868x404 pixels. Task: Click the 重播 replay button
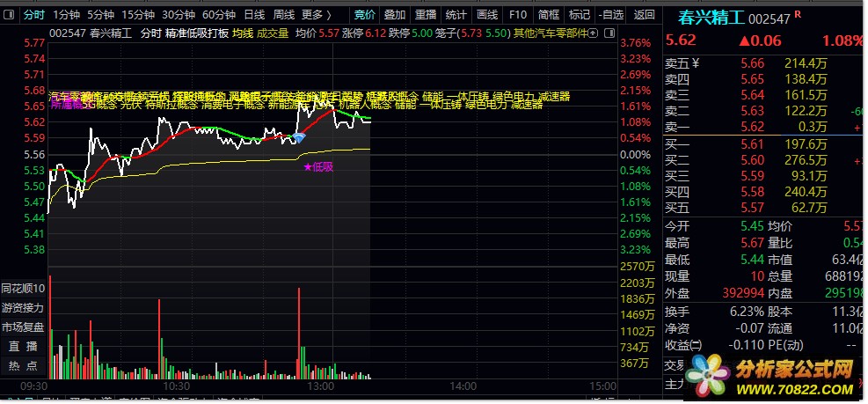(x=425, y=15)
